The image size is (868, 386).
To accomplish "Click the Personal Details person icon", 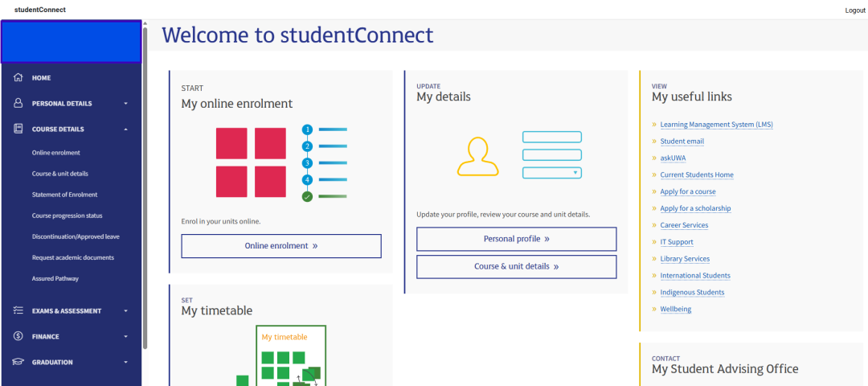I will click(x=18, y=103).
